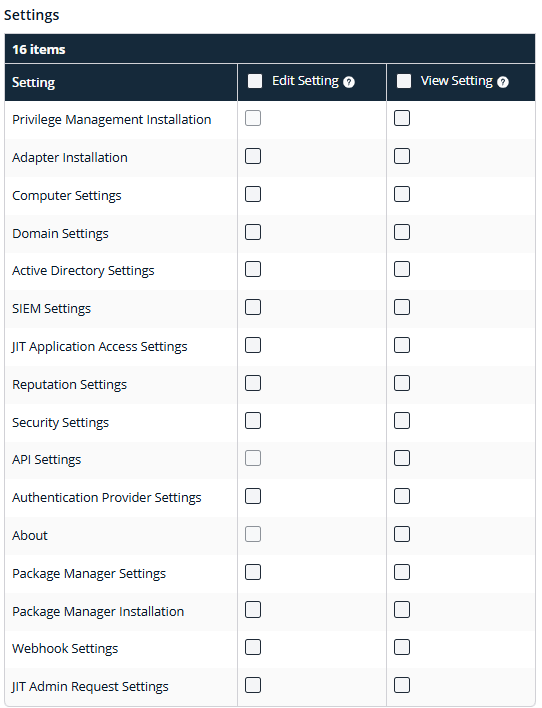Click the Setting column header
542x708 pixels.
point(33,83)
